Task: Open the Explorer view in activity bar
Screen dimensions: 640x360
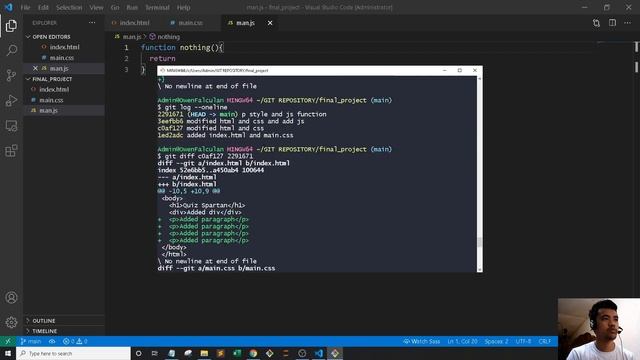Action: click(x=11, y=26)
